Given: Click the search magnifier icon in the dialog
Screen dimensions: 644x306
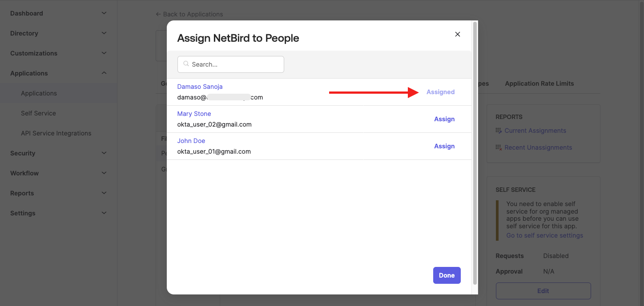Looking at the screenshot, I should tap(185, 64).
